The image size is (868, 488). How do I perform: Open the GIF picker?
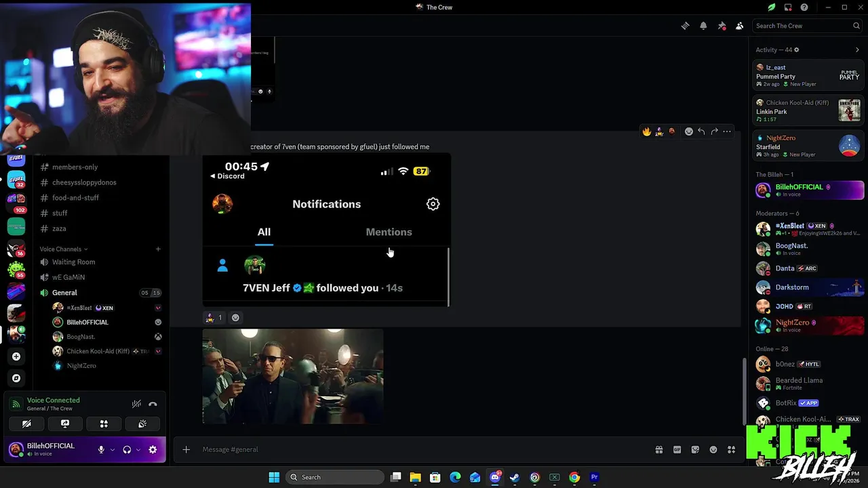677,449
